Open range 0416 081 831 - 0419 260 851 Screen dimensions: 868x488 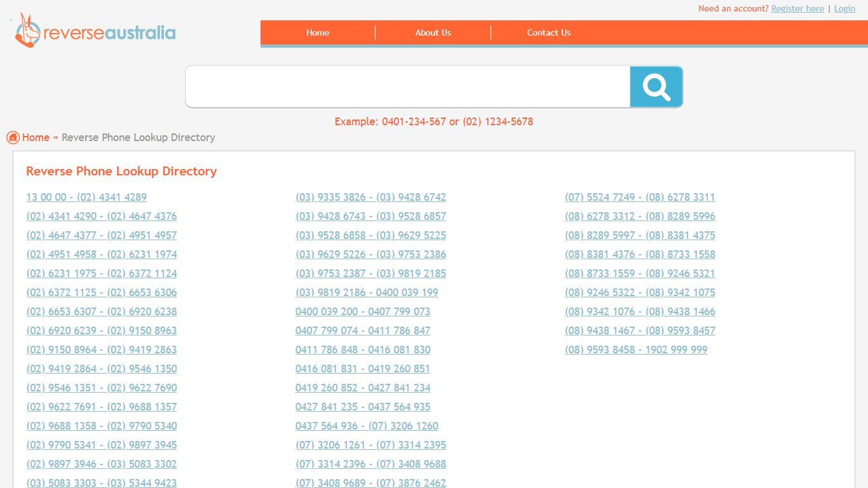[x=363, y=369]
